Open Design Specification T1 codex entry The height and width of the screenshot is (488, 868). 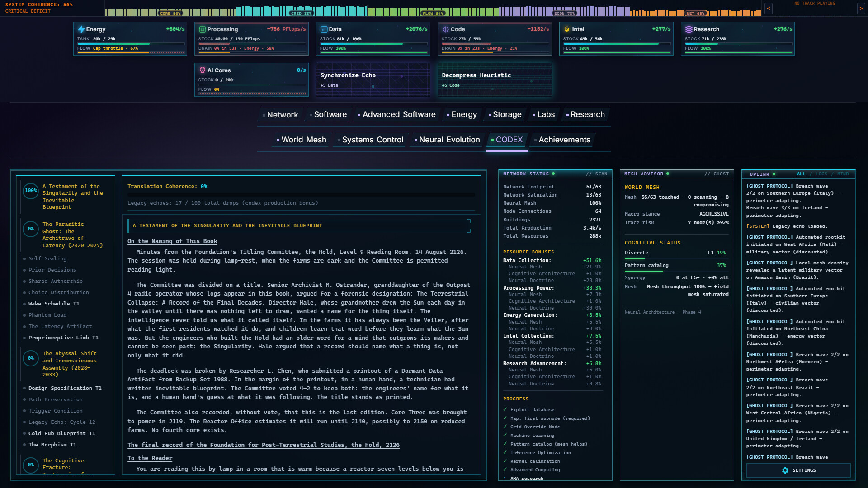(65, 389)
